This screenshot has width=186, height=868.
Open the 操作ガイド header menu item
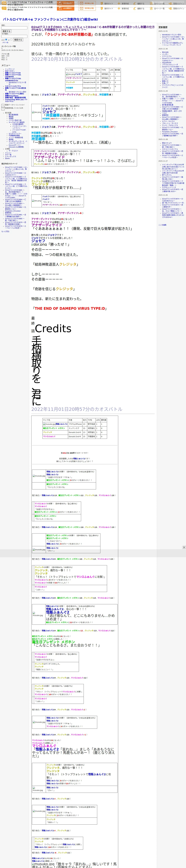pyautogui.click(x=109, y=8)
